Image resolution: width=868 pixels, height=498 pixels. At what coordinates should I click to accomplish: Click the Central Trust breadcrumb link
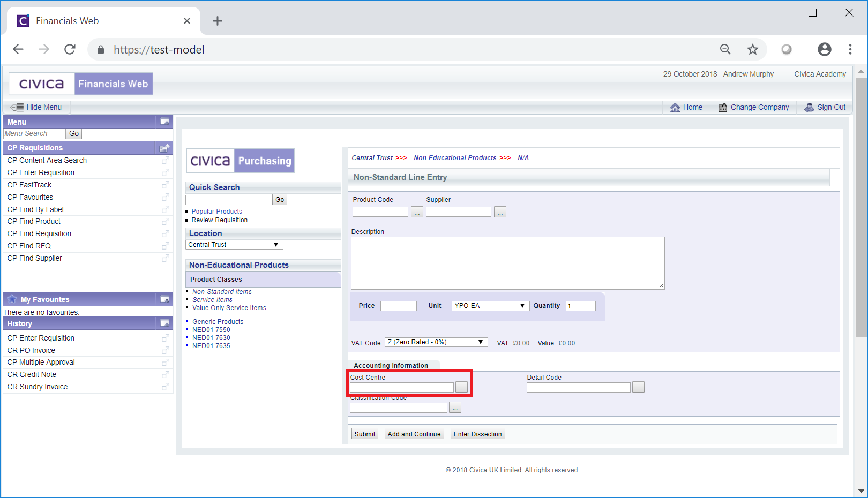coord(372,158)
